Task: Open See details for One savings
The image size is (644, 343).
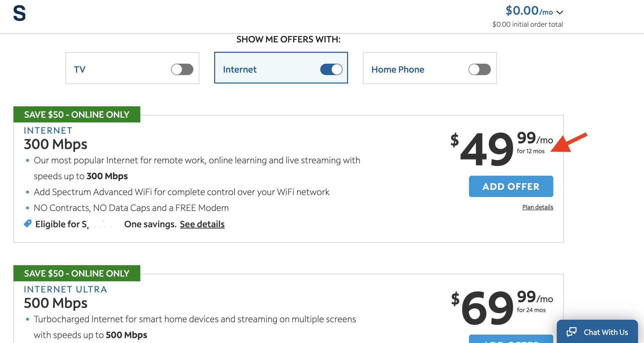Action: tap(202, 224)
